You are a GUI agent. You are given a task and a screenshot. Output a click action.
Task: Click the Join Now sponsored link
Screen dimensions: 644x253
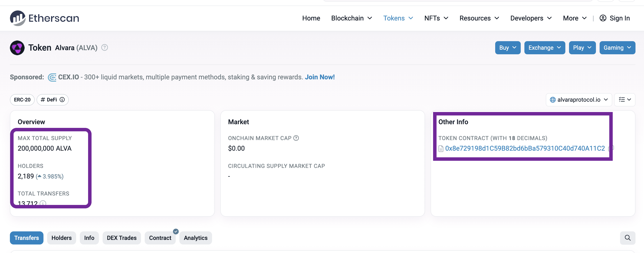tap(319, 77)
